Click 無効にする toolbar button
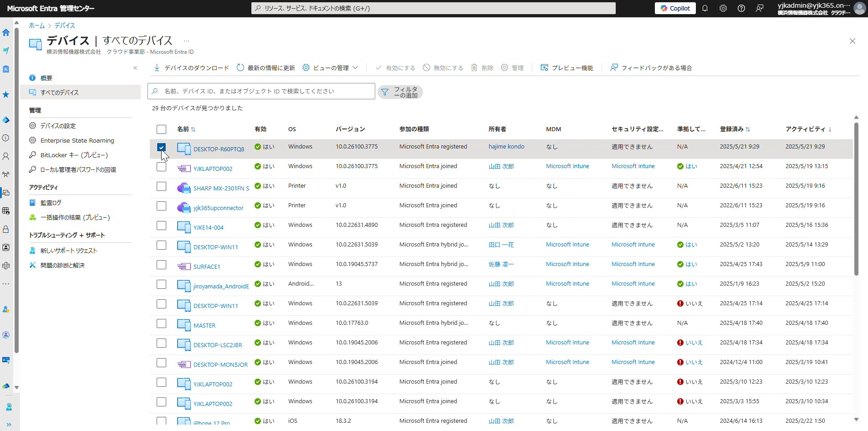The height and width of the screenshot is (431, 868). 443,68
